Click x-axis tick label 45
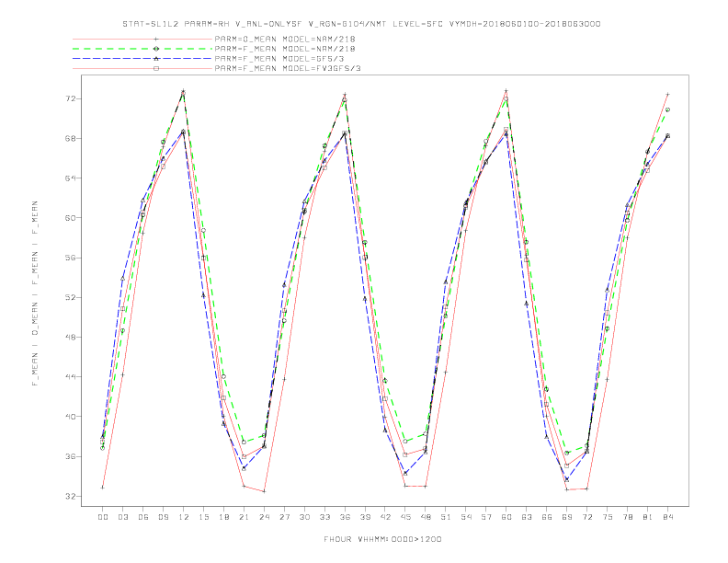The width and height of the screenshot is (728, 563). pyautogui.click(x=405, y=517)
